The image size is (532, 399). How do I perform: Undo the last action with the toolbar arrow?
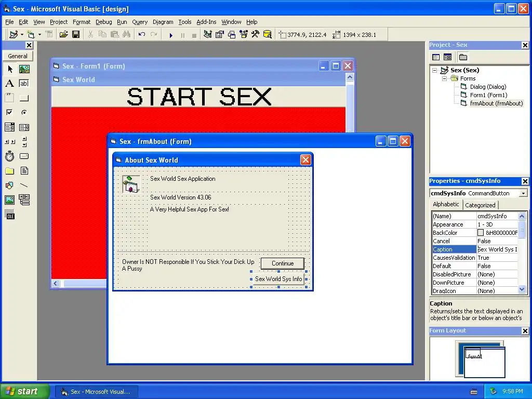[x=142, y=34]
